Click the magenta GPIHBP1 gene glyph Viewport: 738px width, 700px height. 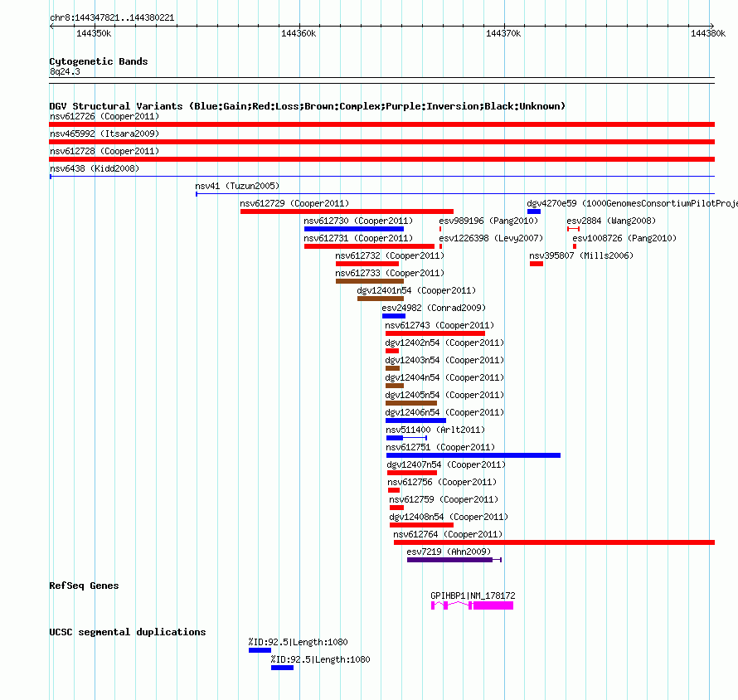(472, 605)
